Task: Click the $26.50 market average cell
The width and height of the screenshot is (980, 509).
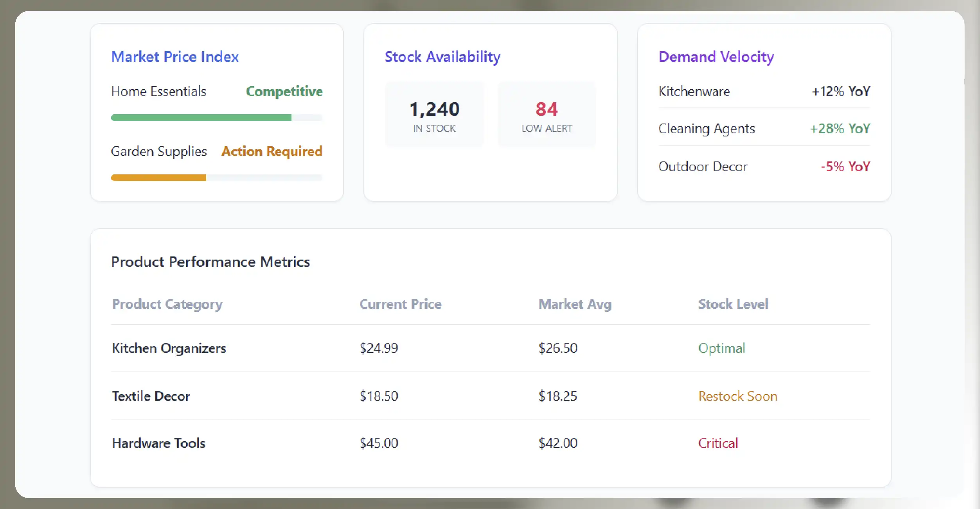Action: pyautogui.click(x=557, y=348)
